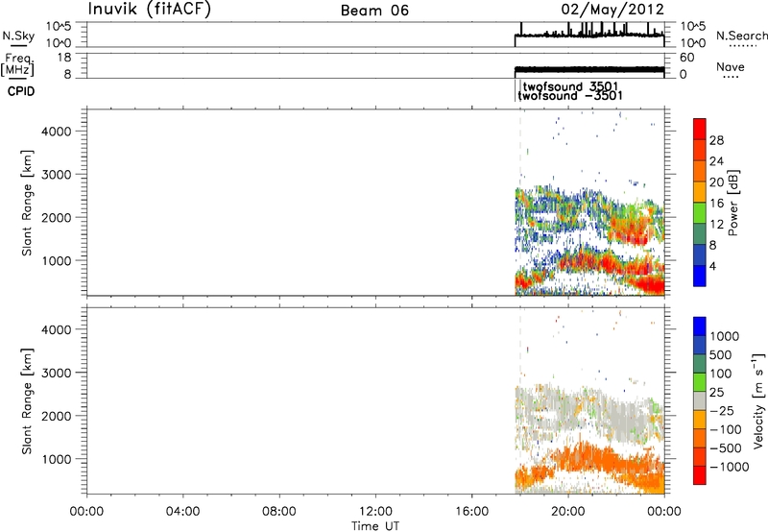The height and width of the screenshot is (532, 768).
Task: Click the orange negative-velocity band near 1000 km
Action: 588,458
